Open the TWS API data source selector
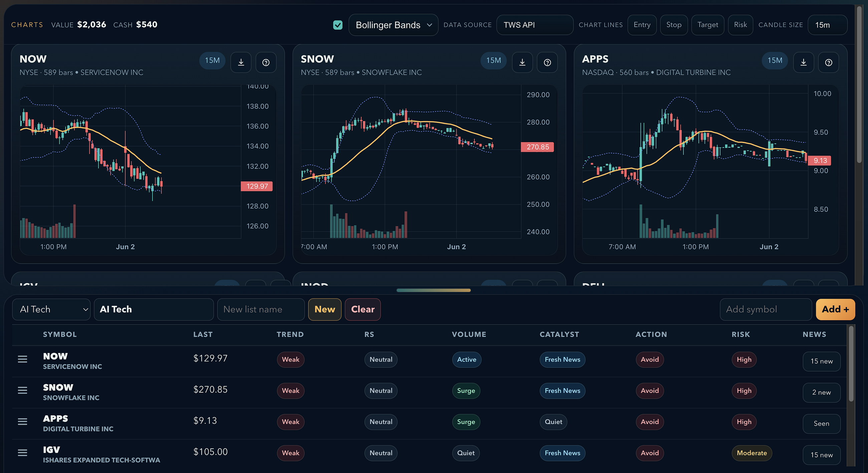 [x=535, y=25]
